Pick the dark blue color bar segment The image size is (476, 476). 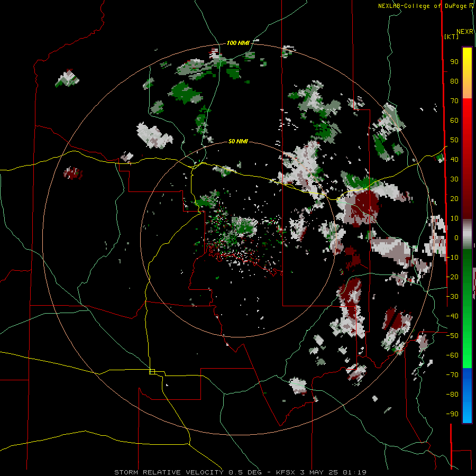pos(467,377)
